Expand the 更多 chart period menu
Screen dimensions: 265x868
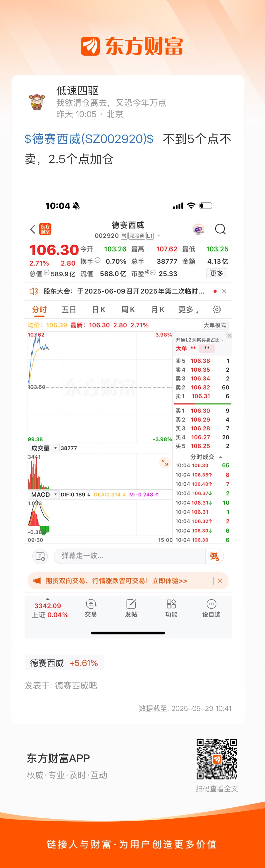pos(188,310)
